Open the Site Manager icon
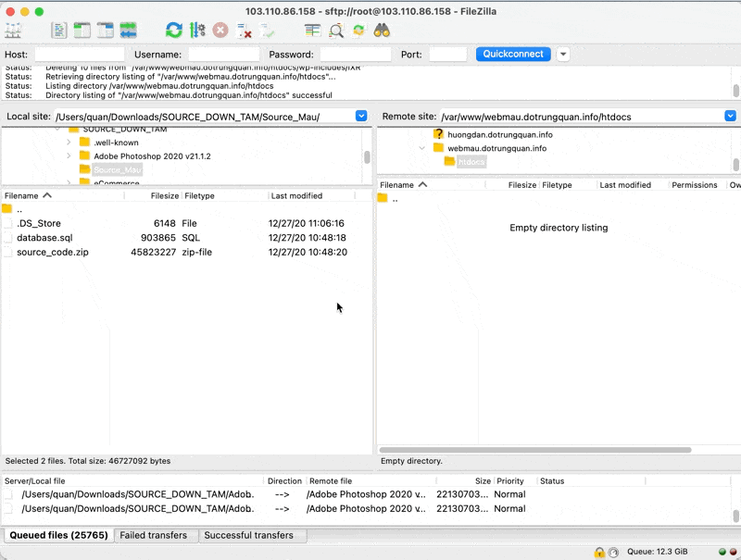The width and height of the screenshot is (741, 560). [13, 31]
